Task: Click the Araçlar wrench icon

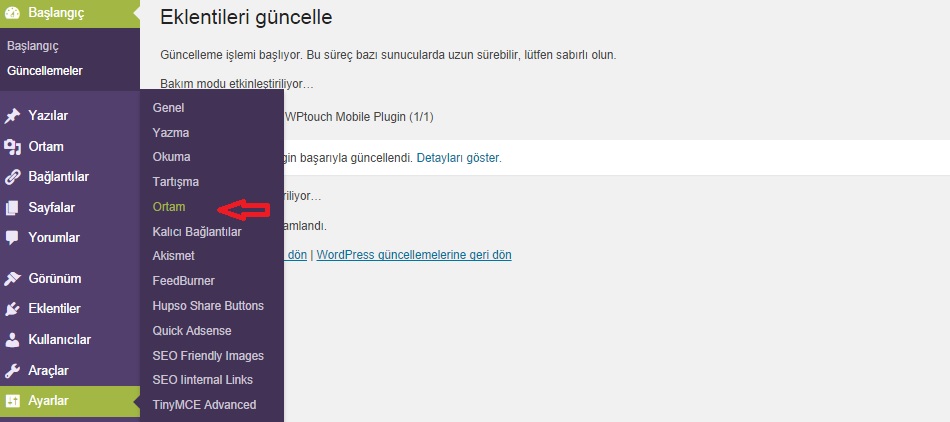Action: point(12,371)
